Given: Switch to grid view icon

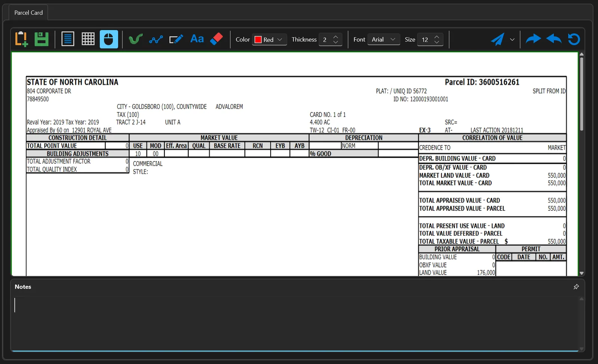Looking at the screenshot, I should (x=88, y=39).
